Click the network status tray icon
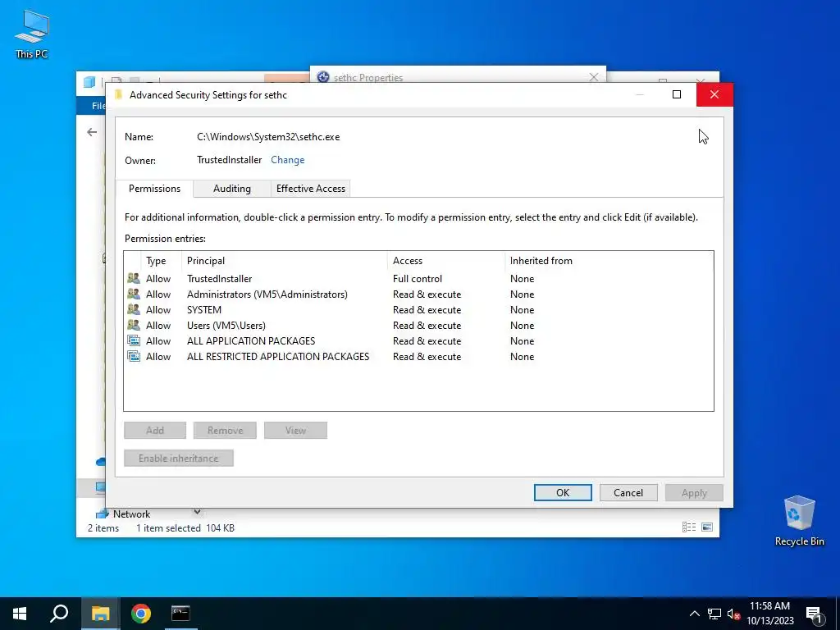The image size is (840, 630). point(714,614)
